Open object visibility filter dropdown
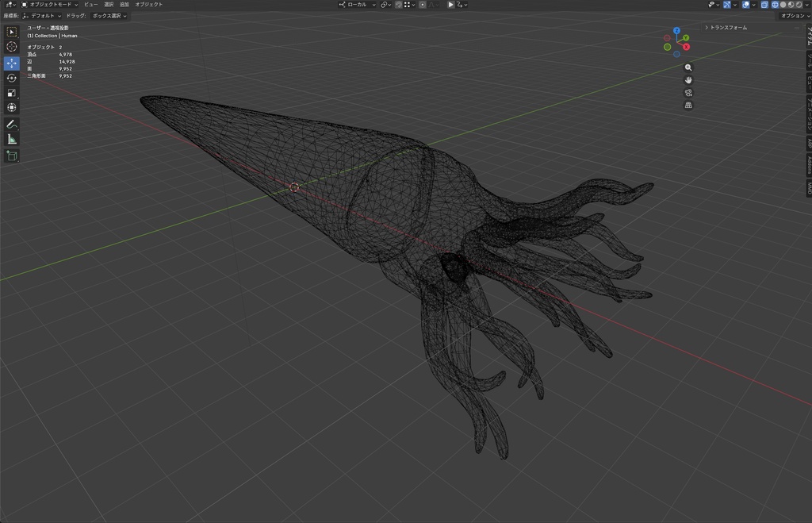Image resolution: width=812 pixels, height=523 pixels. [x=714, y=5]
